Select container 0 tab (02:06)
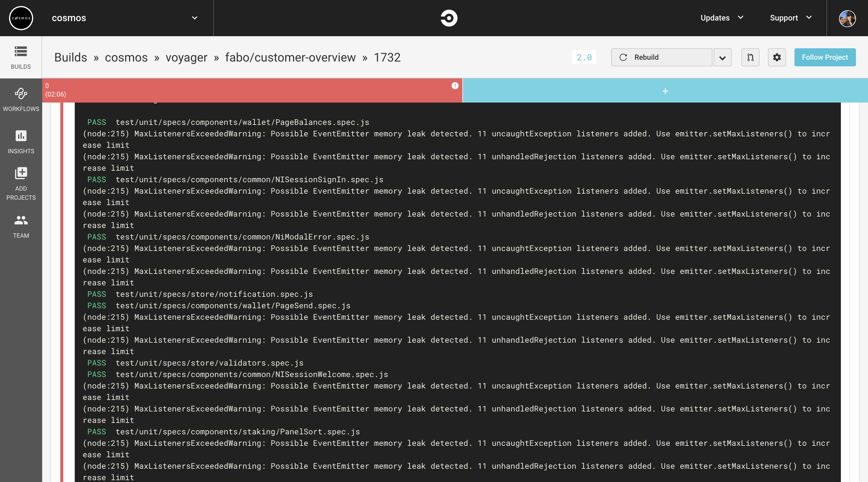The image size is (868, 482). (252, 90)
